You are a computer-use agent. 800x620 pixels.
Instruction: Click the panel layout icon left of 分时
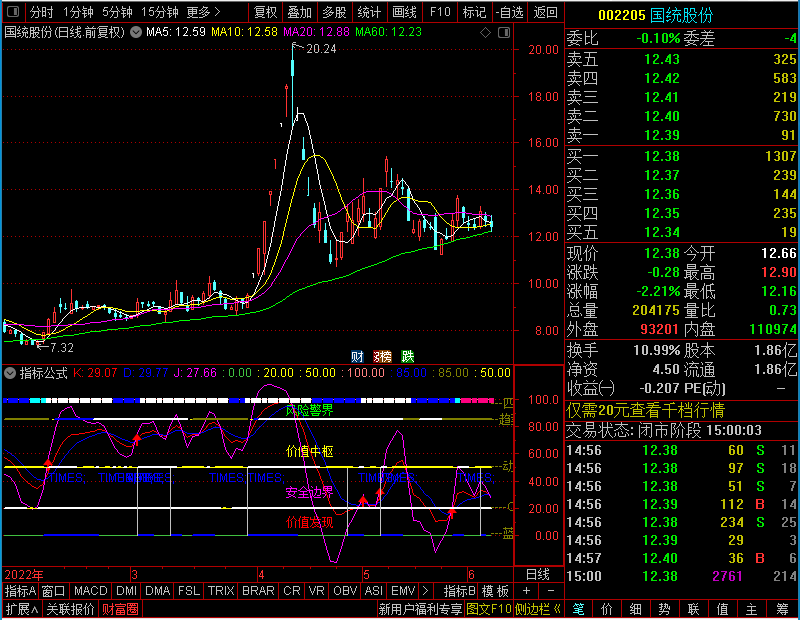pos(13,11)
